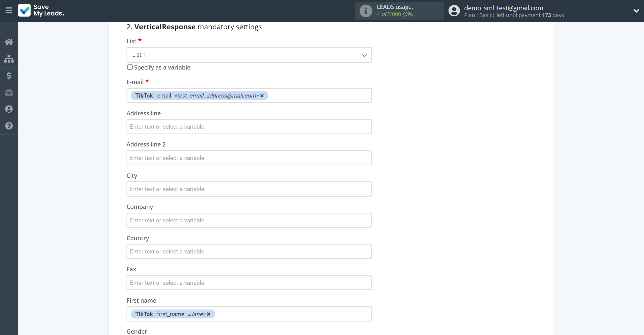Click the Plan Basic payment text
The image size is (644, 335).
[x=514, y=15]
